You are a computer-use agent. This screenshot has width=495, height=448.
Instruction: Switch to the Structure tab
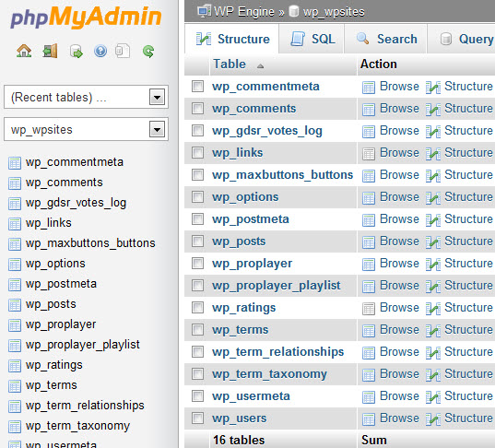pos(233,39)
